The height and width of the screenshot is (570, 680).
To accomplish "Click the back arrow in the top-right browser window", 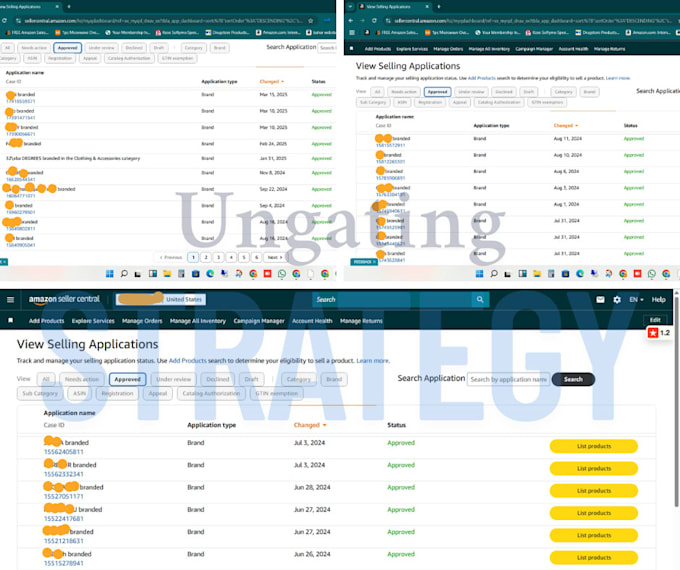I will (x=350, y=20).
